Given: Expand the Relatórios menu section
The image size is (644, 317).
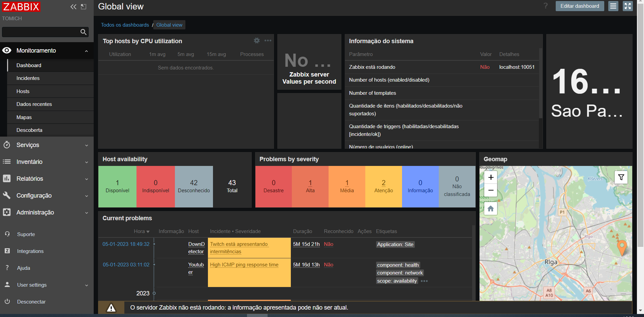Looking at the screenshot, I should [x=47, y=179].
